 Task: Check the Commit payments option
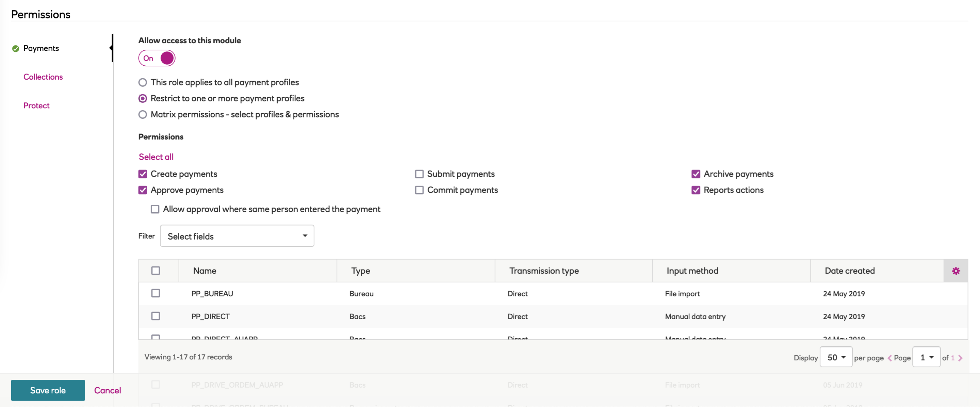pos(419,190)
